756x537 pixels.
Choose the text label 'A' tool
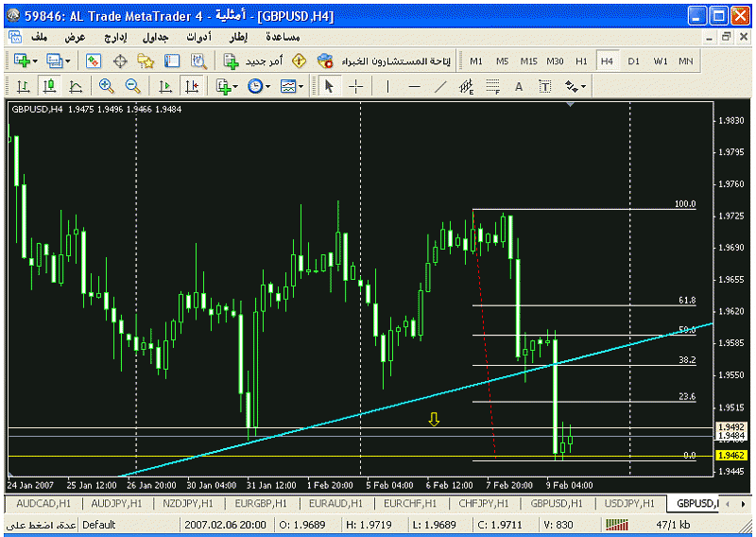tap(518, 86)
